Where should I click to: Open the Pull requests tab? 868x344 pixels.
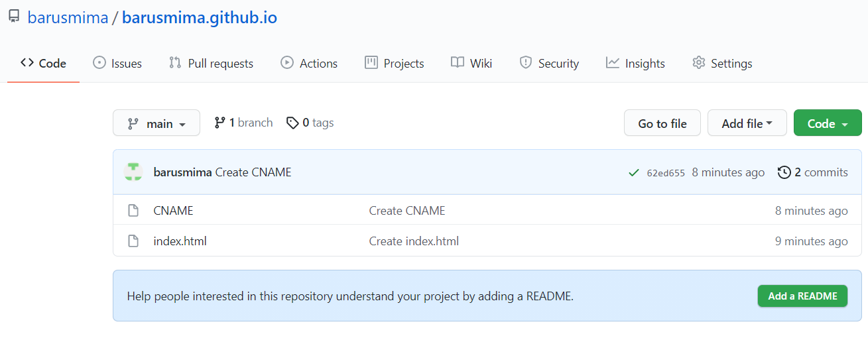(212, 64)
